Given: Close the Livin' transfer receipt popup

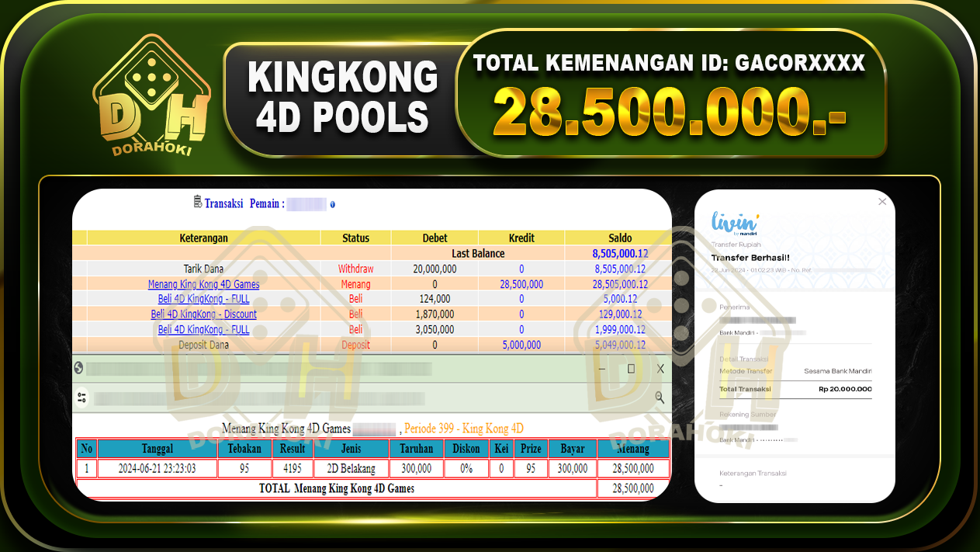Looking at the screenshot, I should tap(881, 201).
